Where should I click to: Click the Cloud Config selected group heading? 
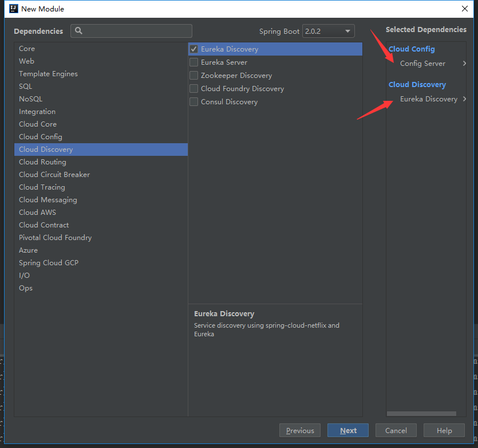pos(412,49)
